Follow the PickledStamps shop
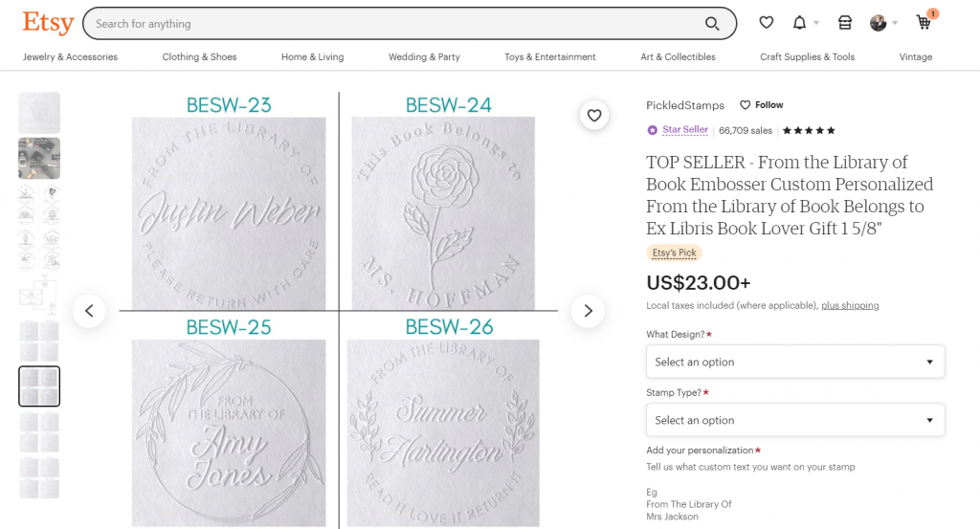This screenshot has width=980, height=529. [763, 105]
